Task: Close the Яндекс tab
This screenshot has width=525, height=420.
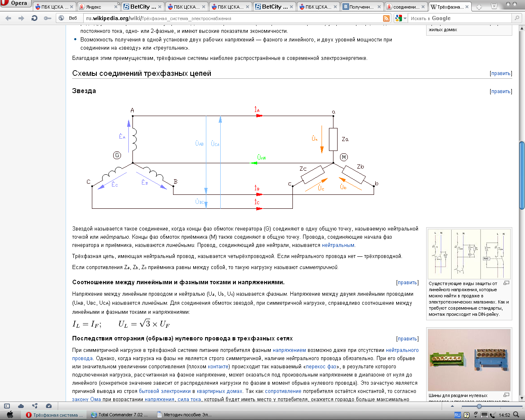Action: tap(116, 7)
